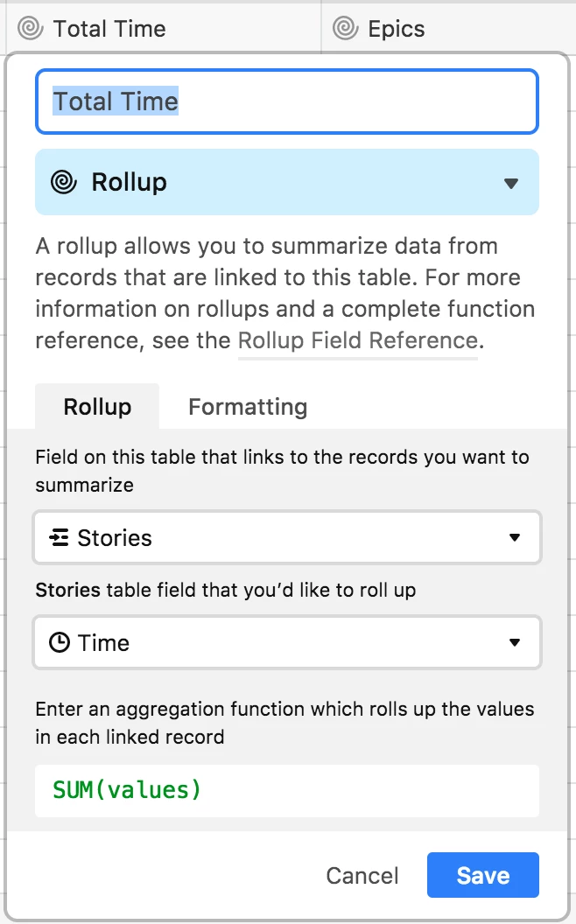Screen dimensions: 576x924
Task: Click the aggregation function instruction label
Action: (x=284, y=723)
